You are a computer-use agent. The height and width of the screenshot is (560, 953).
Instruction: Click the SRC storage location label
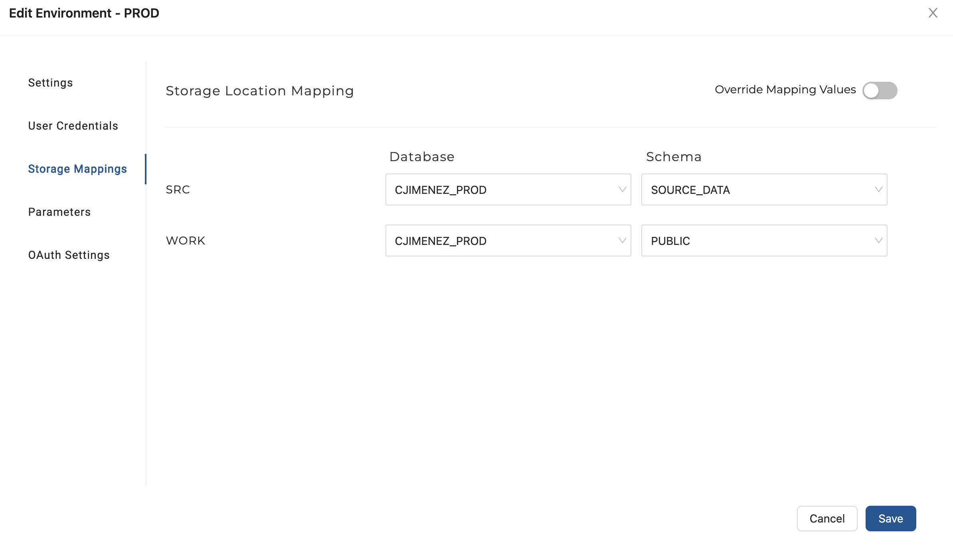pyautogui.click(x=178, y=190)
